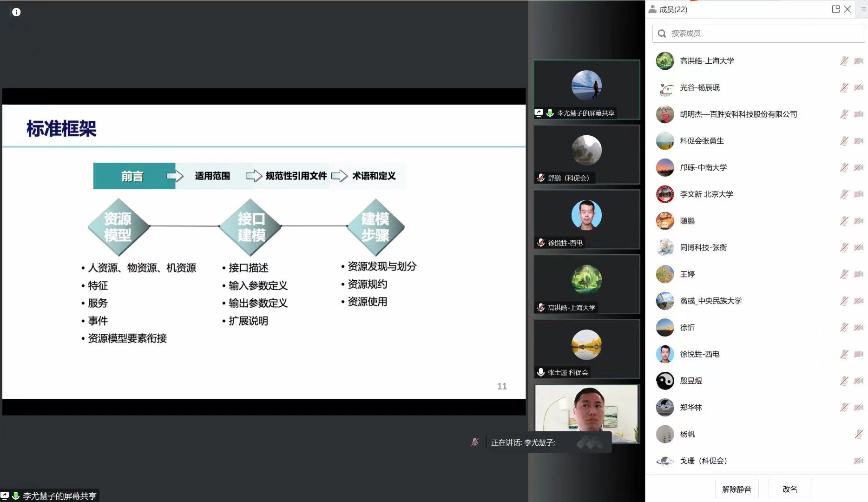
Task: Click the muted mic icon for 杨帆
Action: tap(858, 434)
